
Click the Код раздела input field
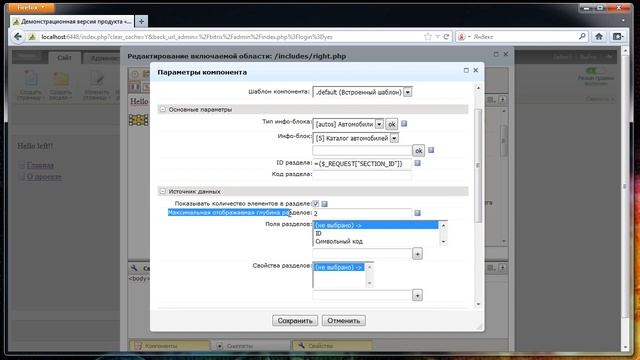362,175
